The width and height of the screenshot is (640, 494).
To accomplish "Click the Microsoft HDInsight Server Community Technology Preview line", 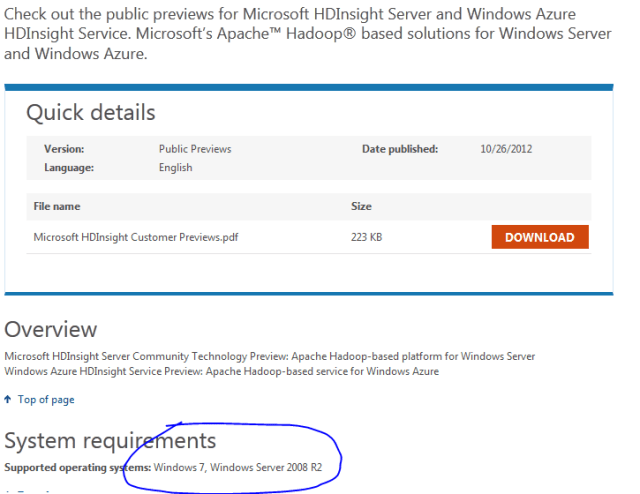I will (x=269, y=356).
